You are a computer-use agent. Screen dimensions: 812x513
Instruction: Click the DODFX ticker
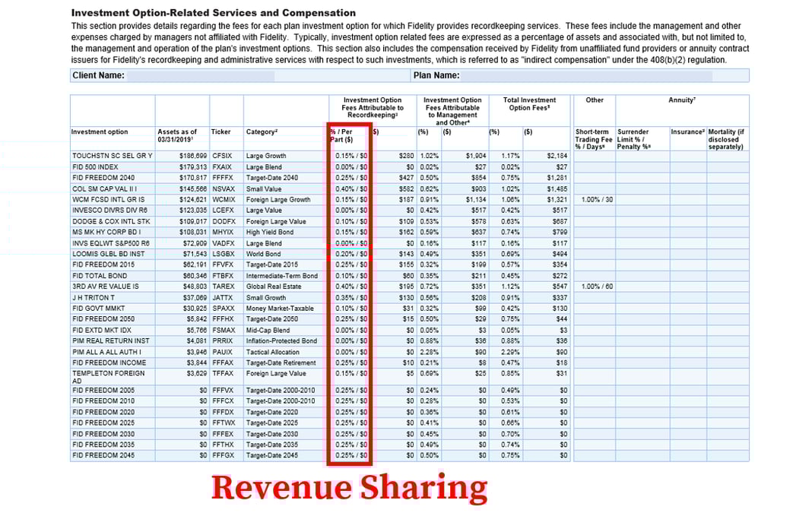click(224, 222)
